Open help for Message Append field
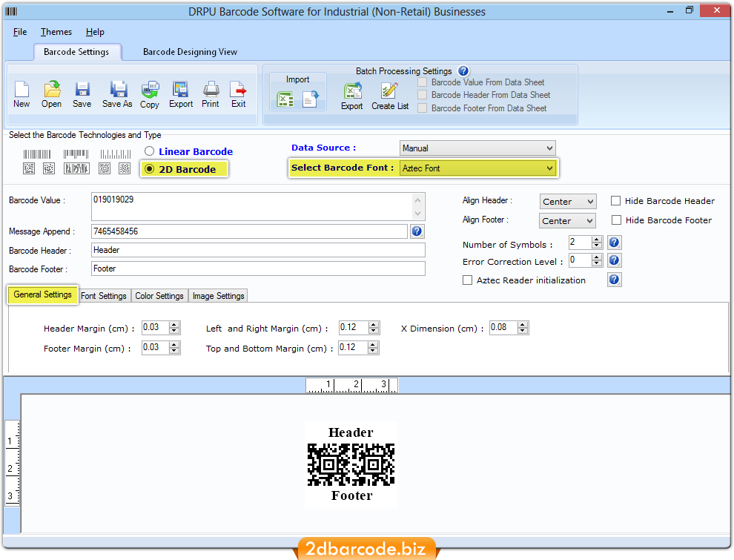 click(x=417, y=231)
